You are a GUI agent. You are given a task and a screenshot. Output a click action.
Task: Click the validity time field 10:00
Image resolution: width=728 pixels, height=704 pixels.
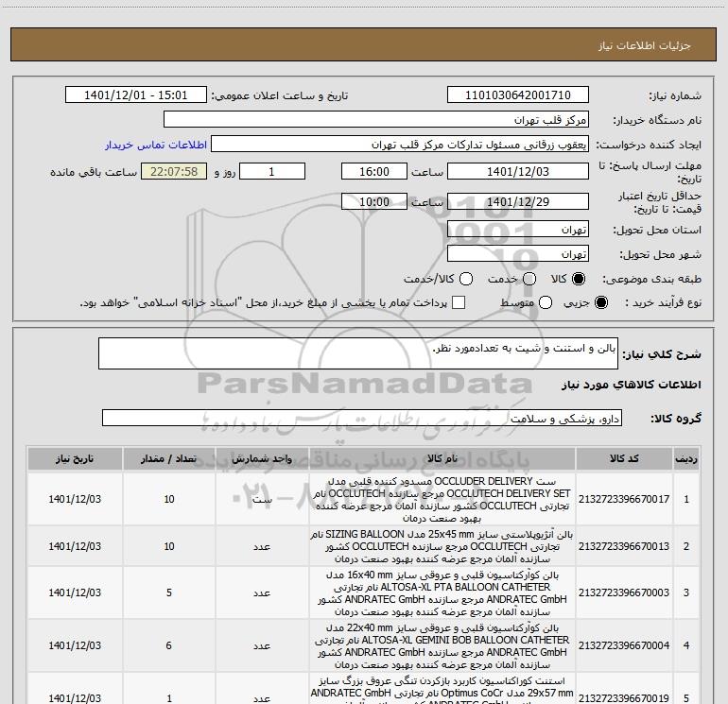coord(374,201)
